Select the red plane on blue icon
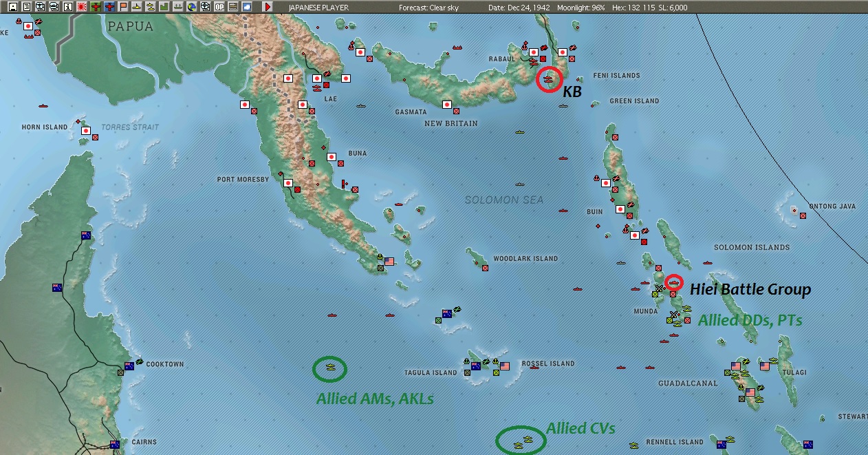 [x=109, y=7]
